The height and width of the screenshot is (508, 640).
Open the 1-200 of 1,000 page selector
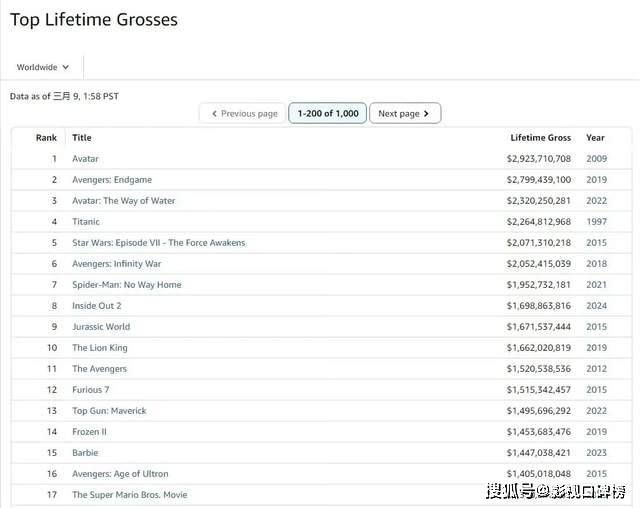point(328,113)
